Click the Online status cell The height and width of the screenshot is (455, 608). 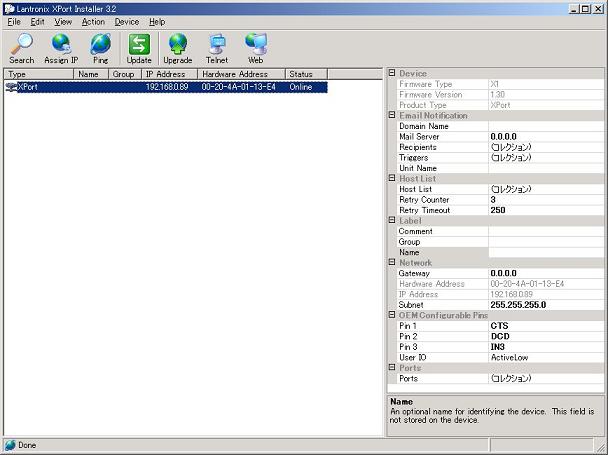301,87
